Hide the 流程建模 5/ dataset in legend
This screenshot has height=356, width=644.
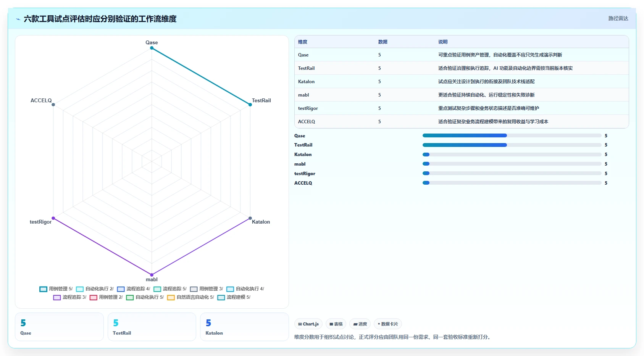(x=234, y=297)
